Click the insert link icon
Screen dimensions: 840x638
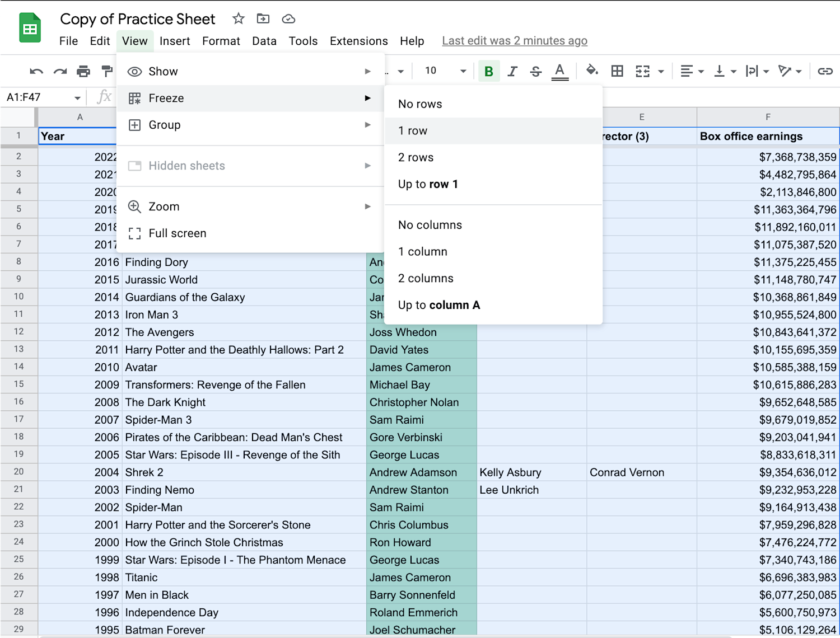825,71
